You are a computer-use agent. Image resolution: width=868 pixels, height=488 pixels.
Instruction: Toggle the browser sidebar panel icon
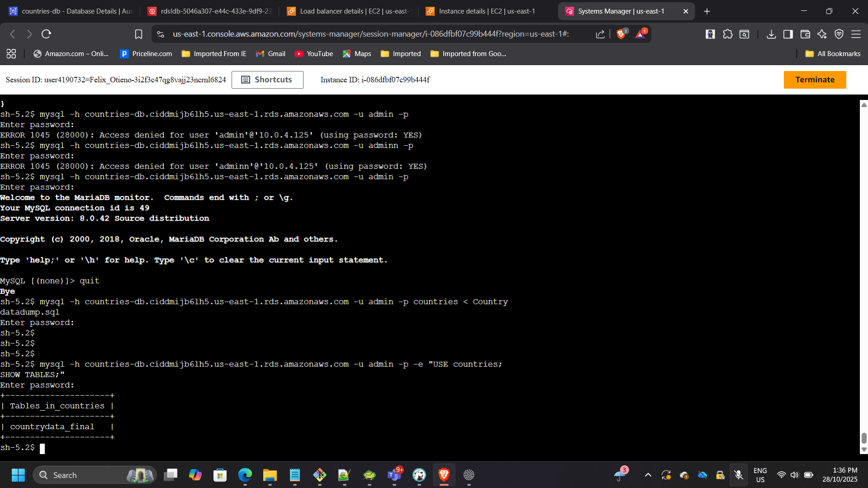click(788, 34)
